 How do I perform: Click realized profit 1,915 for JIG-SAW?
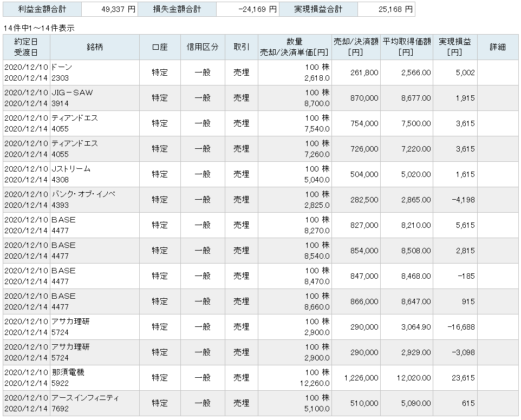click(455, 98)
